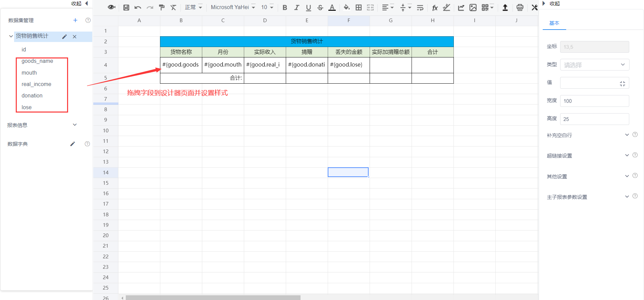644x300 pixels.
Task: Click the 值 input field
Action: [x=594, y=83]
